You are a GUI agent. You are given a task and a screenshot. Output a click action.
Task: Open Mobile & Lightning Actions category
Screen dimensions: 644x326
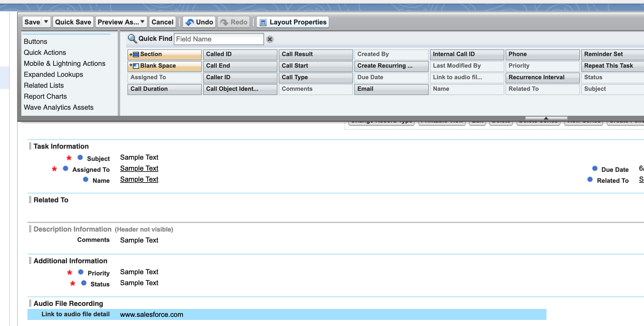point(65,63)
